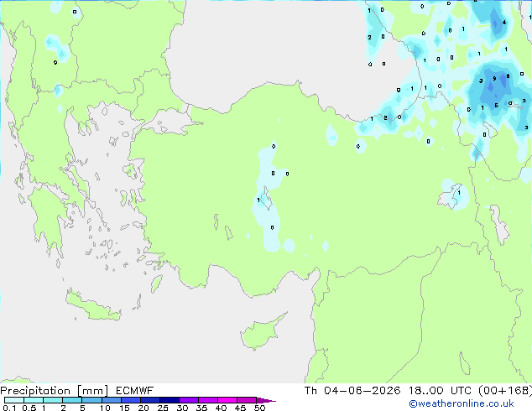The width and height of the screenshot is (532, 411).
Task: Click the '(00+168)' forecast offset text
Action: coord(505,391)
